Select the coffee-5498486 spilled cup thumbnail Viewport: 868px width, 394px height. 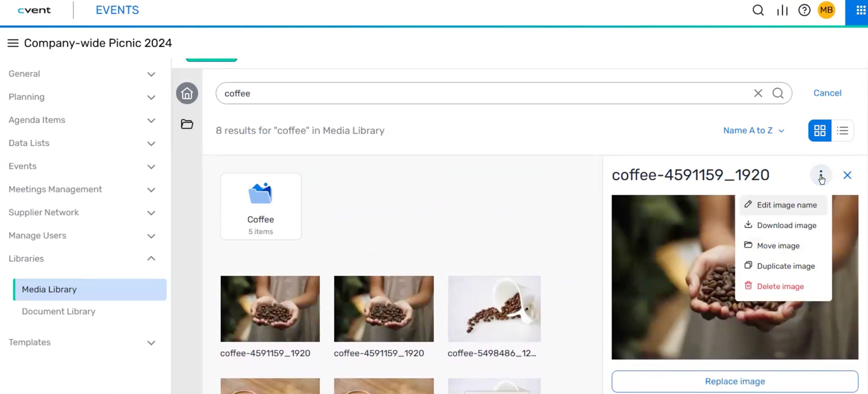click(494, 309)
